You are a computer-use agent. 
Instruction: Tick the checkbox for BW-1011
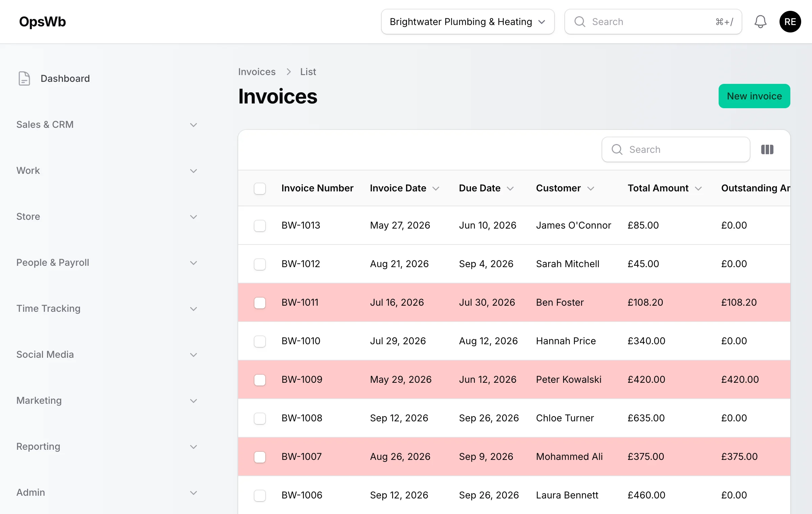(x=260, y=303)
